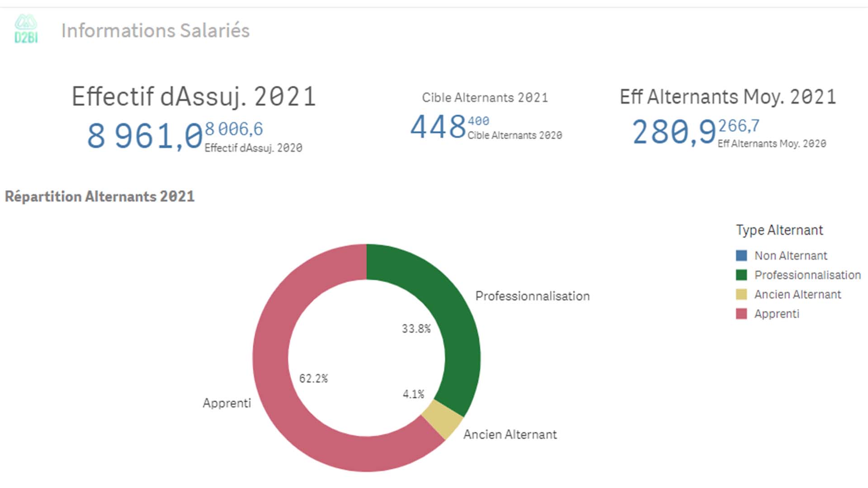Image resolution: width=868 pixels, height=488 pixels.
Task: Click the Informations Salariés sheet title
Action: 155,31
